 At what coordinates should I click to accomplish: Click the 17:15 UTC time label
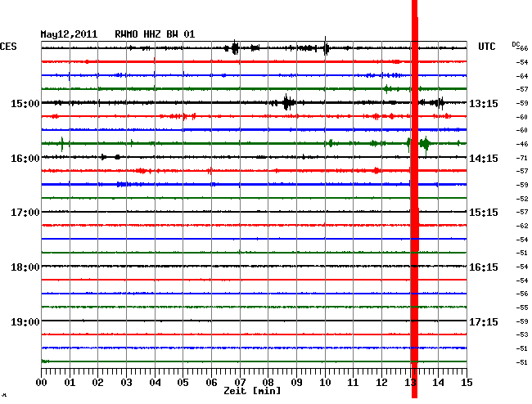coord(484,321)
